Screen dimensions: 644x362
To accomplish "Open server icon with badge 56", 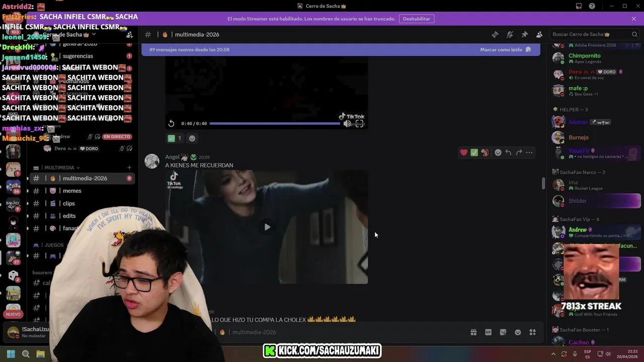I will pyautogui.click(x=13, y=187).
